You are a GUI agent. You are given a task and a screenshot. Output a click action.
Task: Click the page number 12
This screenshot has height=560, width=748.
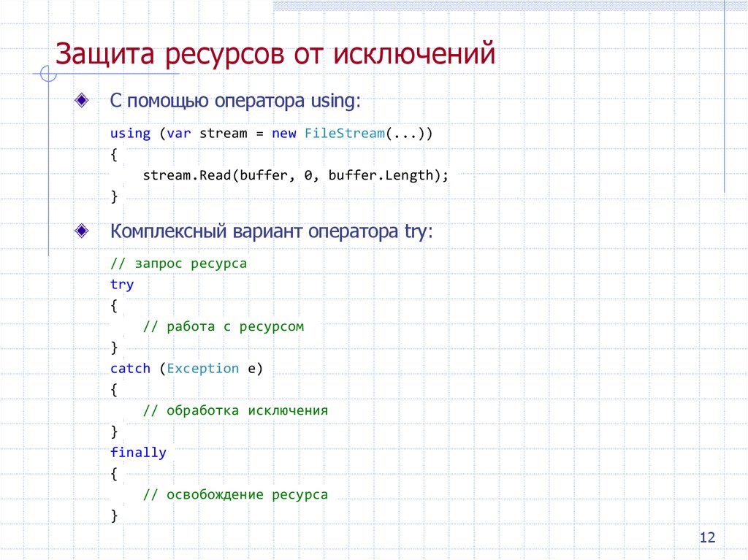pos(708,537)
